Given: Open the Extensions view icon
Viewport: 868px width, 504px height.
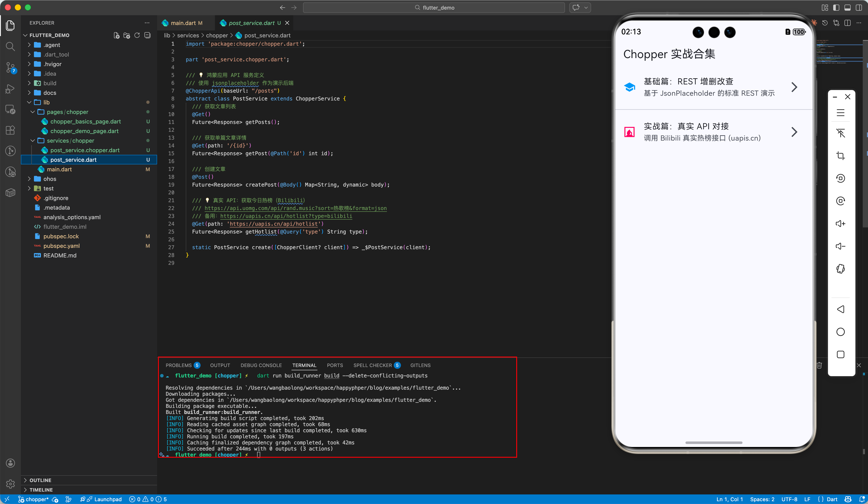Looking at the screenshot, I should [10, 130].
